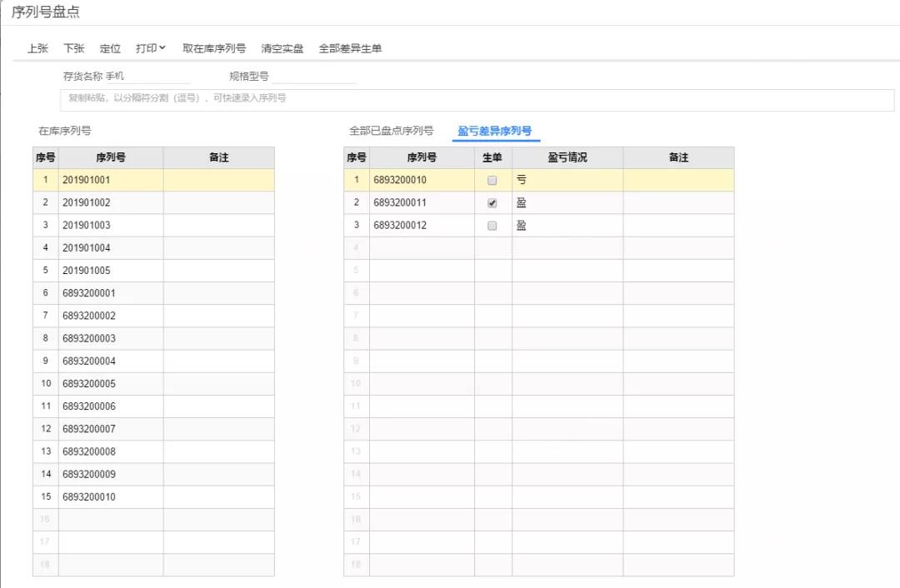Select serial 6893200003 row
900x588 pixels.
(x=154, y=338)
